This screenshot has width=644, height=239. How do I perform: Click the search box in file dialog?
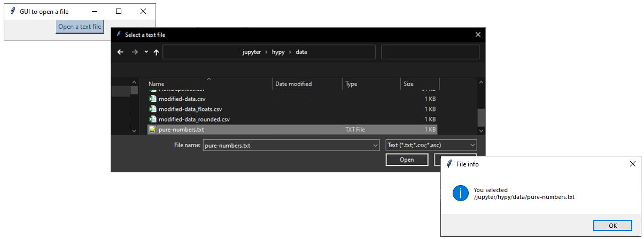(x=430, y=52)
